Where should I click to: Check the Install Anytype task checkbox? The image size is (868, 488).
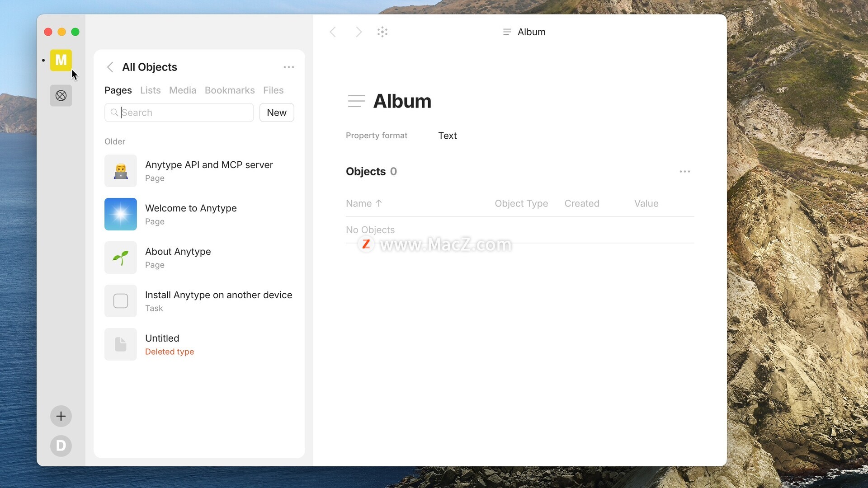coord(121,301)
